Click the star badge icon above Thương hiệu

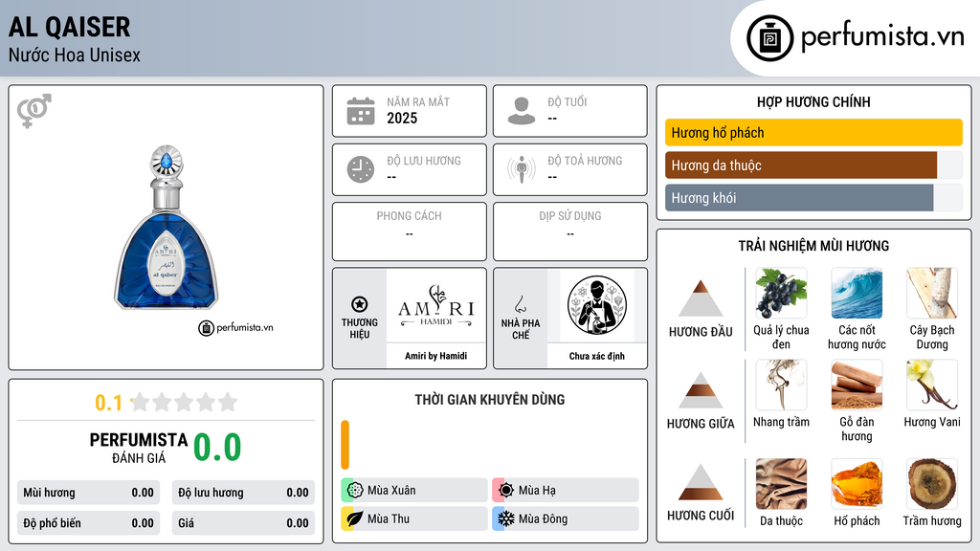tap(360, 304)
